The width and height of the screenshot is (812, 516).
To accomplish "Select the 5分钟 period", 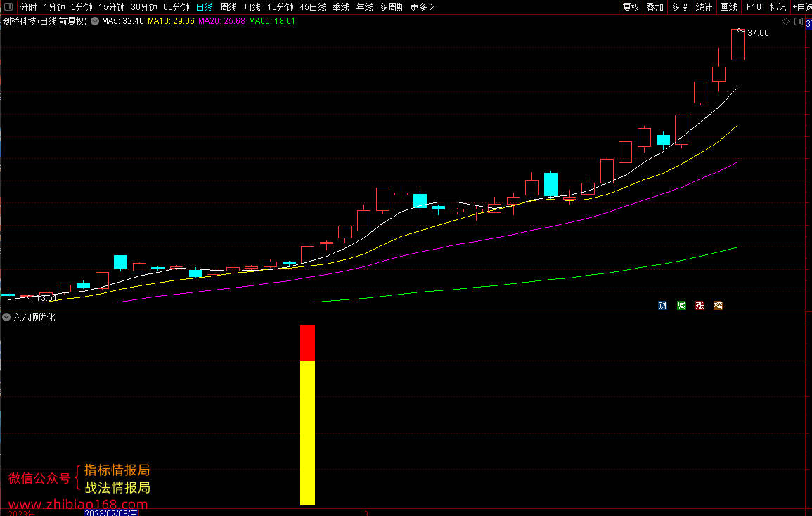I will (82, 7).
